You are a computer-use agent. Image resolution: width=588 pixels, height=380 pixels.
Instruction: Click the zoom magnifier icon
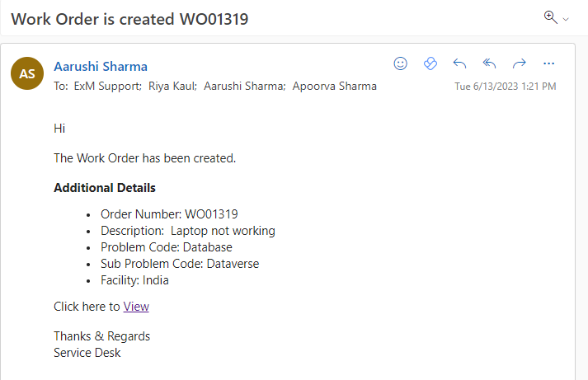tap(551, 17)
